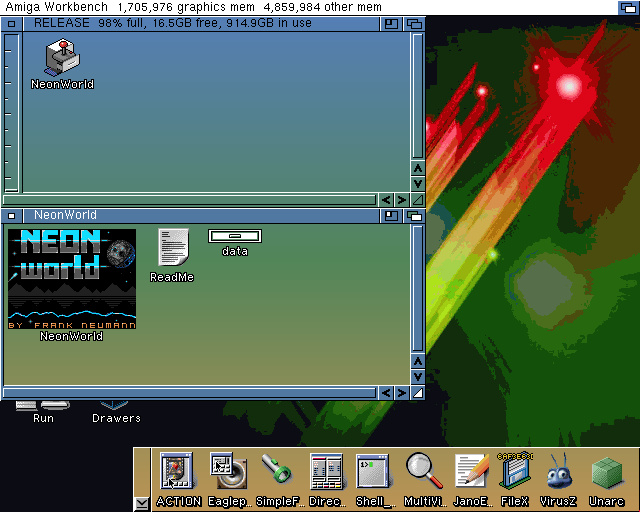Click NeonWorld window scroll up arrow

tap(418, 361)
